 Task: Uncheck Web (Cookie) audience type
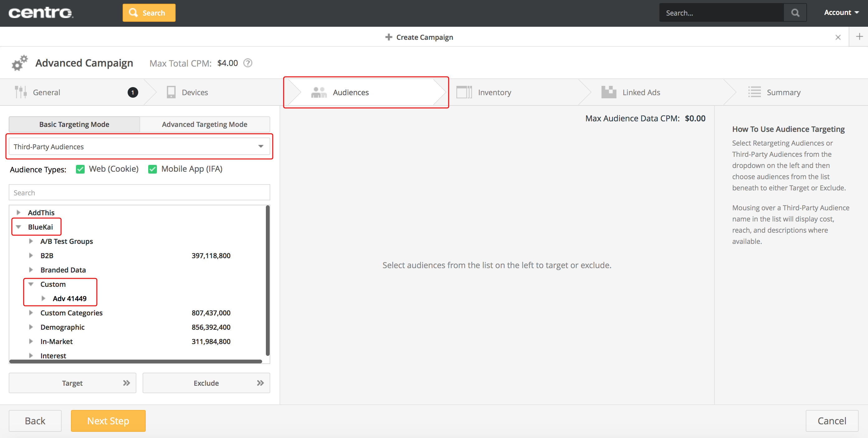click(x=80, y=169)
